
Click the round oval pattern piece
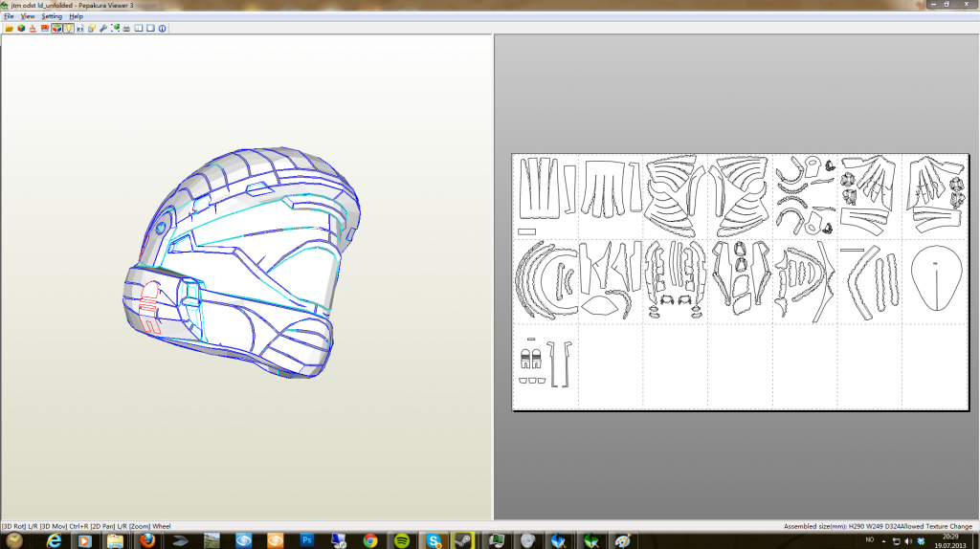coord(936,278)
